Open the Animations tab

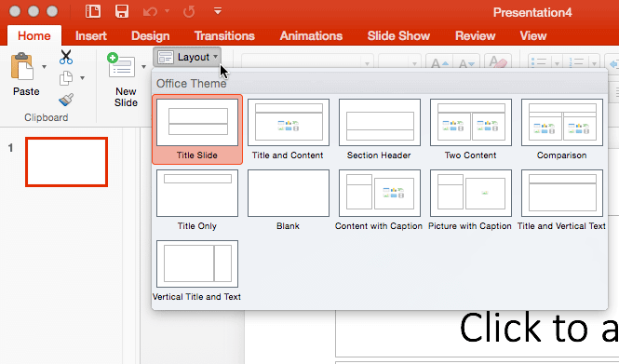pos(311,36)
